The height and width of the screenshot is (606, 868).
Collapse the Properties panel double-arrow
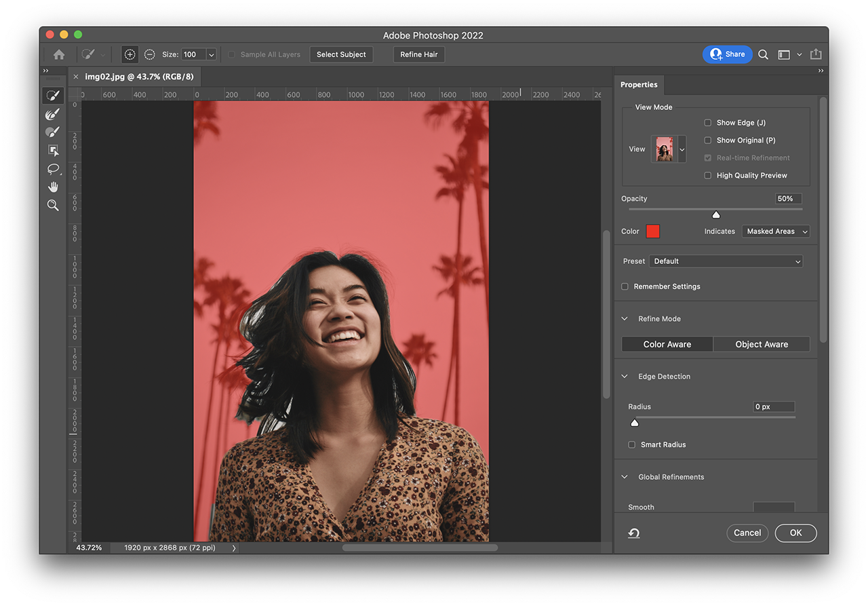click(821, 71)
